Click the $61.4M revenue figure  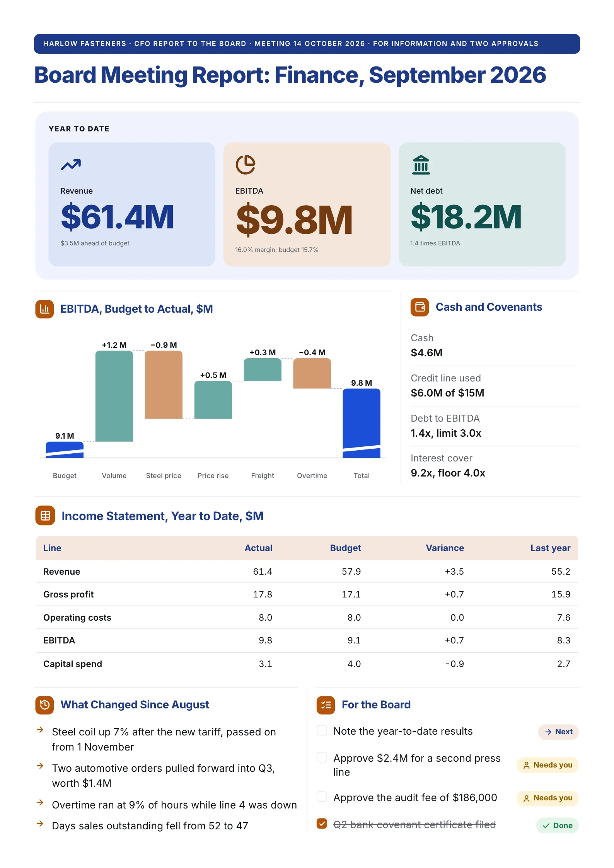coord(118,217)
